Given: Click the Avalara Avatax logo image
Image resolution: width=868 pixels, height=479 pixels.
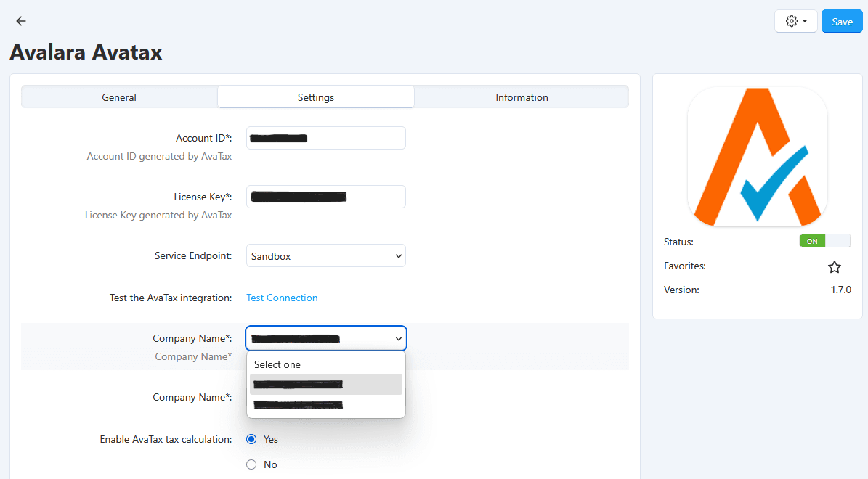Looking at the screenshot, I should [x=758, y=157].
